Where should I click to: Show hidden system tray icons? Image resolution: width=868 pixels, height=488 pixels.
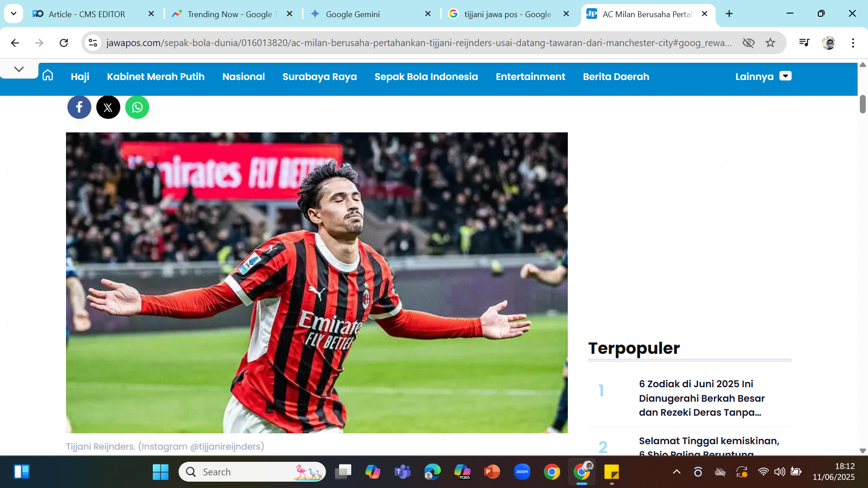[677, 472]
